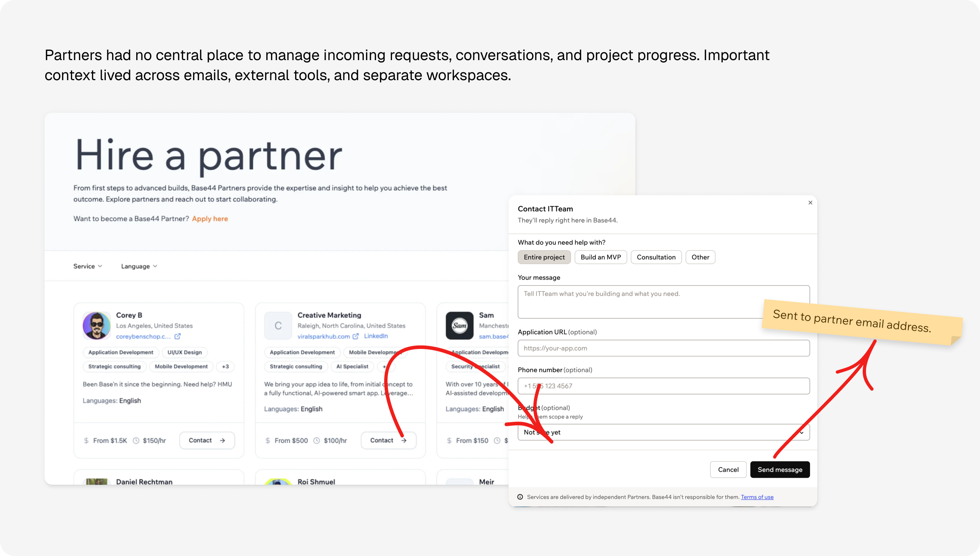The height and width of the screenshot is (556, 980).
Task: Click into the Phone number field
Action: tap(663, 386)
